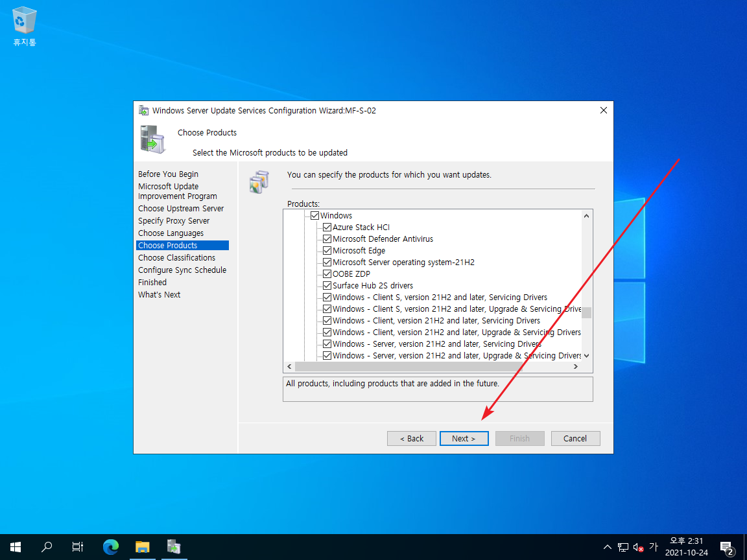Viewport: 747px width, 560px height.
Task: Open the Recycle Bin desktop icon
Action: 24,26
